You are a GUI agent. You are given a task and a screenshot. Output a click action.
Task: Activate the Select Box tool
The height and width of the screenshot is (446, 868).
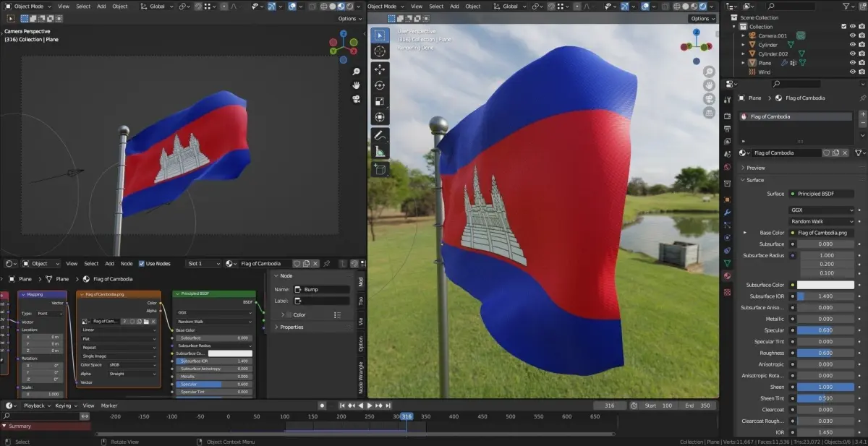pos(380,35)
